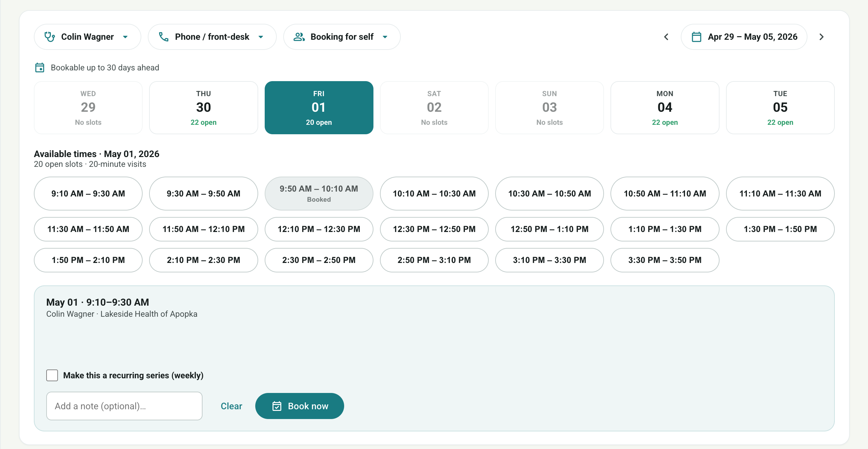Click the Book now button
The width and height of the screenshot is (868, 449).
pos(299,406)
